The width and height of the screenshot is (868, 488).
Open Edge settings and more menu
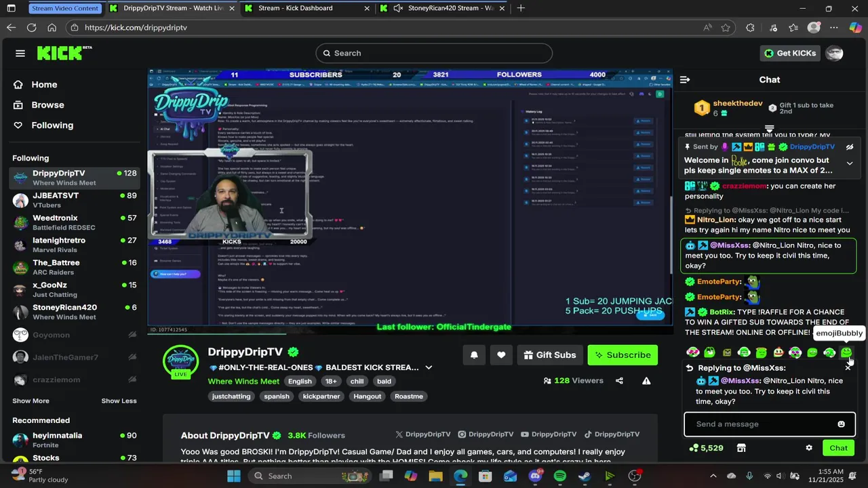834,28
